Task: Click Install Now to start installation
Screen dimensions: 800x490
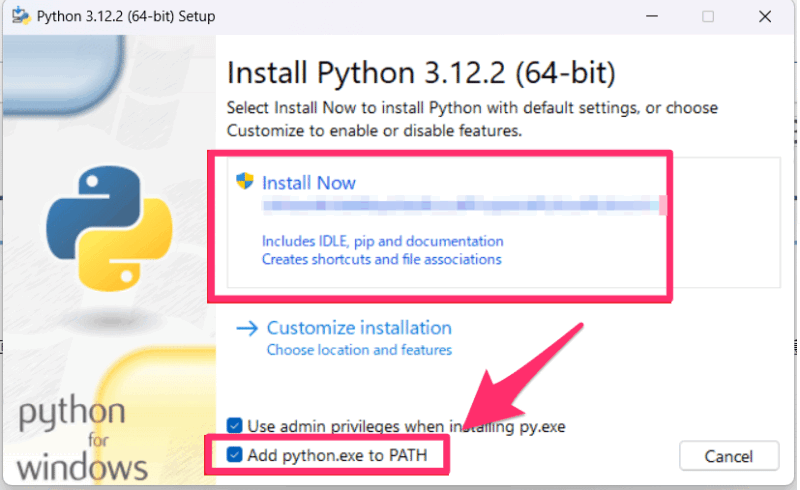Action: point(309,183)
